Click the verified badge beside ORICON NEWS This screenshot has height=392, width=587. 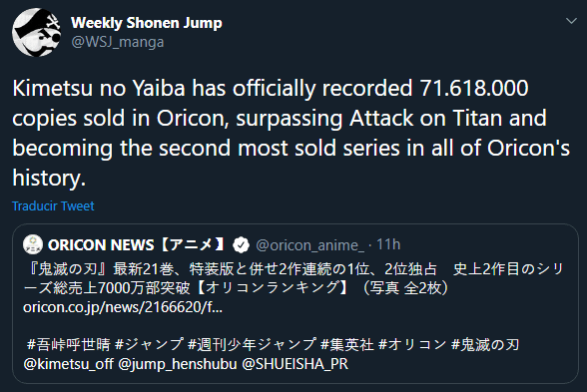(241, 245)
